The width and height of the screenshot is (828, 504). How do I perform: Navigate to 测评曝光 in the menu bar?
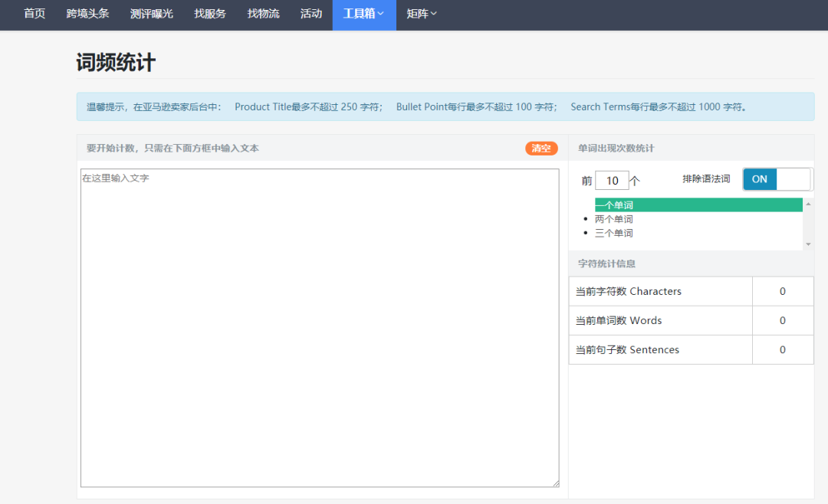pos(152,12)
